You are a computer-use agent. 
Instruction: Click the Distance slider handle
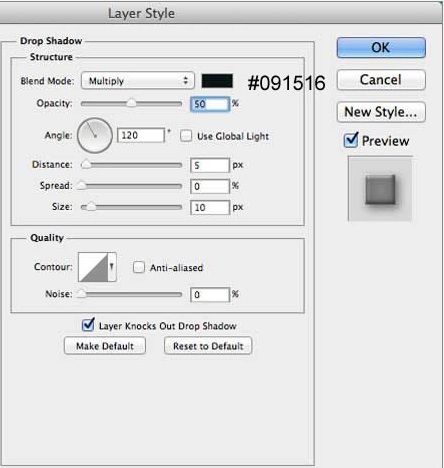pos(86,165)
